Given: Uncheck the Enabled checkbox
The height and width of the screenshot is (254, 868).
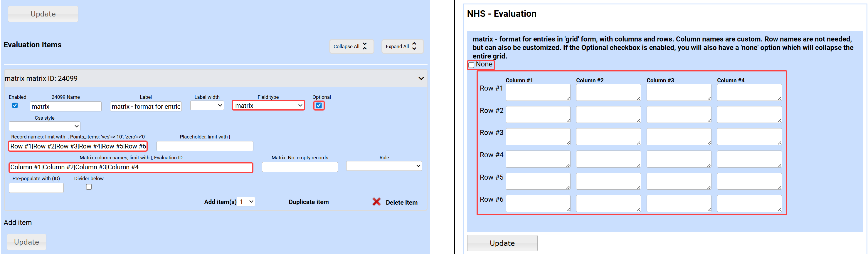Looking at the screenshot, I should (15, 106).
